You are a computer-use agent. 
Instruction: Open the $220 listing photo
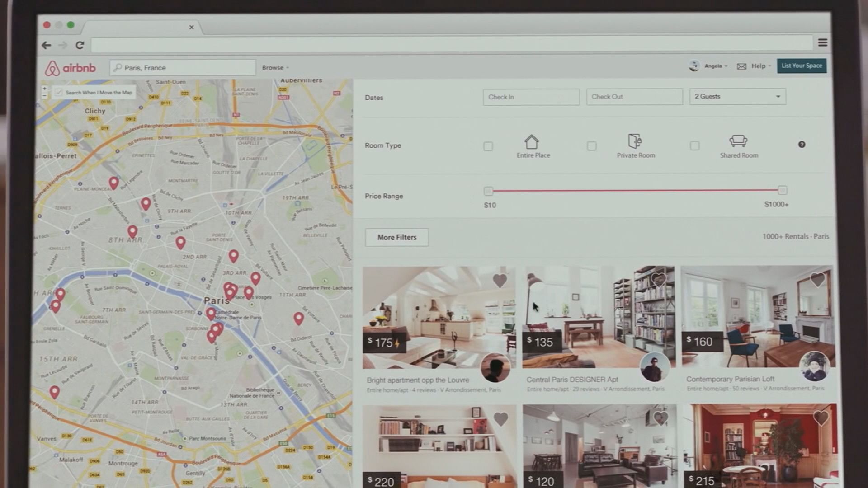coord(439,446)
